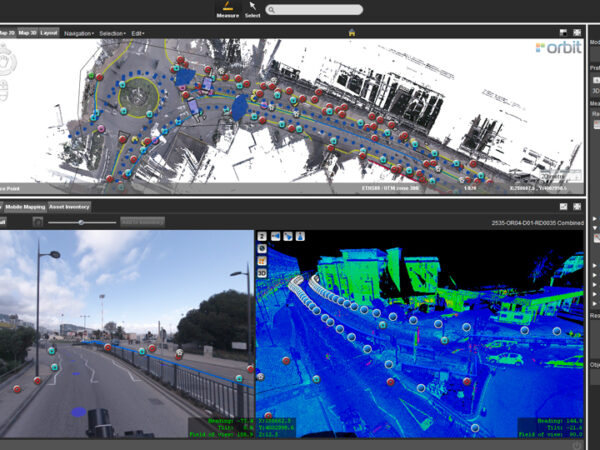The height and width of the screenshot is (450, 600).
Task: Click the slider handle in the mobile mapping toolbar
Action: click(x=81, y=222)
